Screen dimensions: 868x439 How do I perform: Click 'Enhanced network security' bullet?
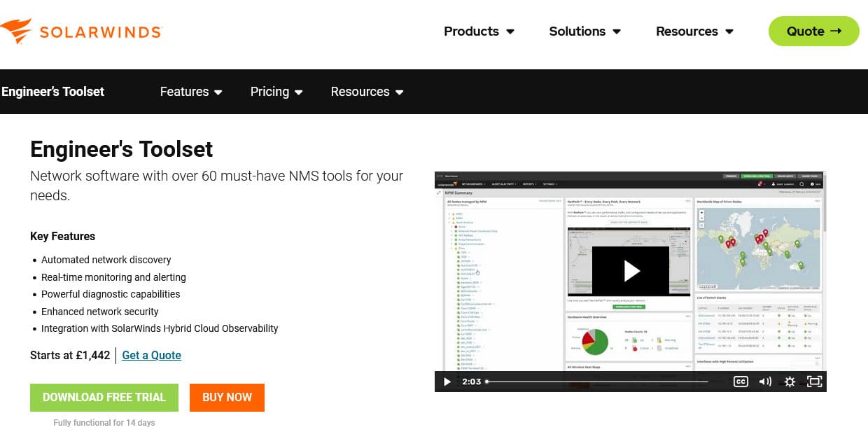[100, 312]
